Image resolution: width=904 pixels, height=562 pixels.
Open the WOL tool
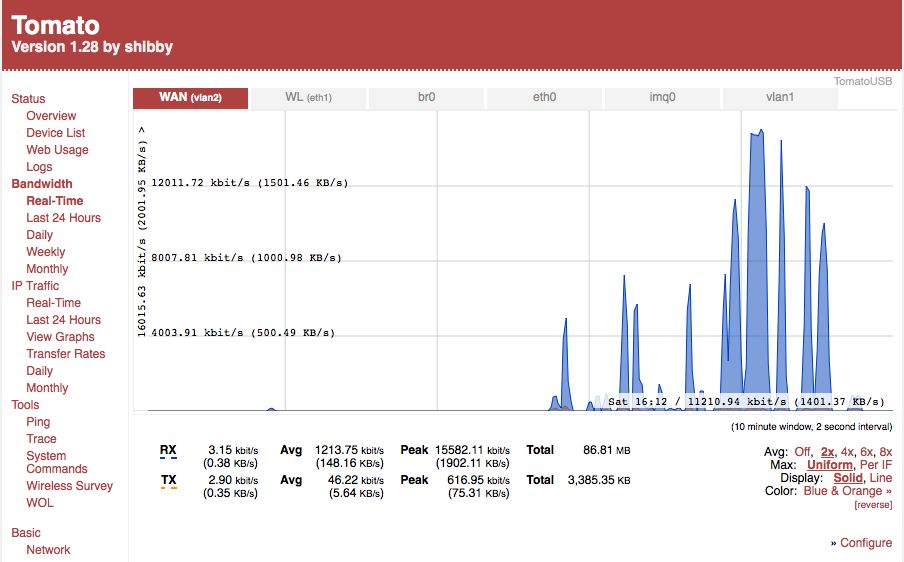pos(40,503)
